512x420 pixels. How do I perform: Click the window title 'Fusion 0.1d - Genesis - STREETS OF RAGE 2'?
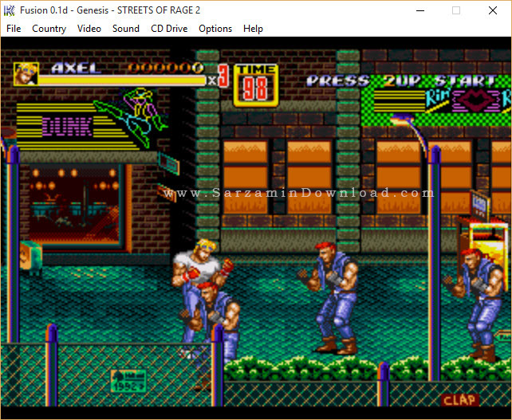[110, 10]
